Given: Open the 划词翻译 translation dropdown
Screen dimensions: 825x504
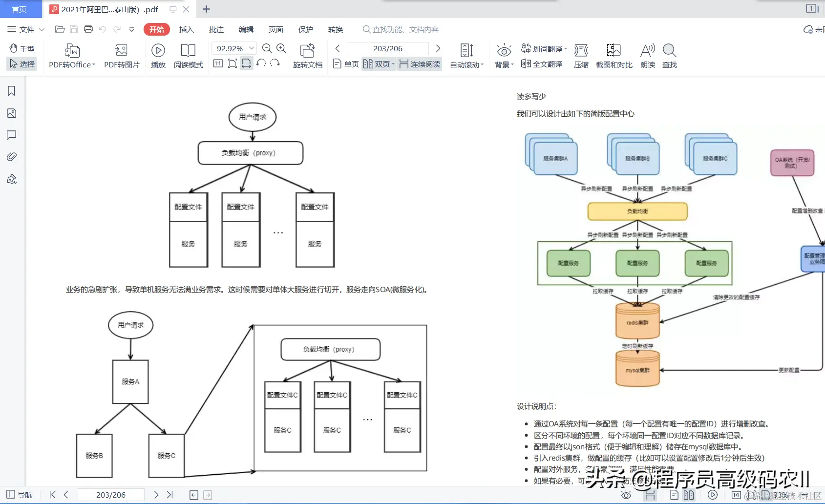Looking at the screenshot, I should point(544,48).
